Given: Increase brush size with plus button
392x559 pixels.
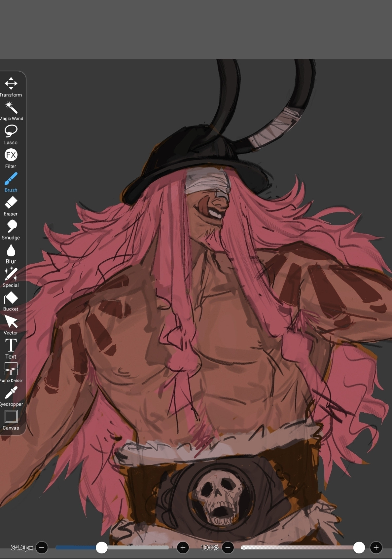Looking at the screenshot, I should [183, 547].
